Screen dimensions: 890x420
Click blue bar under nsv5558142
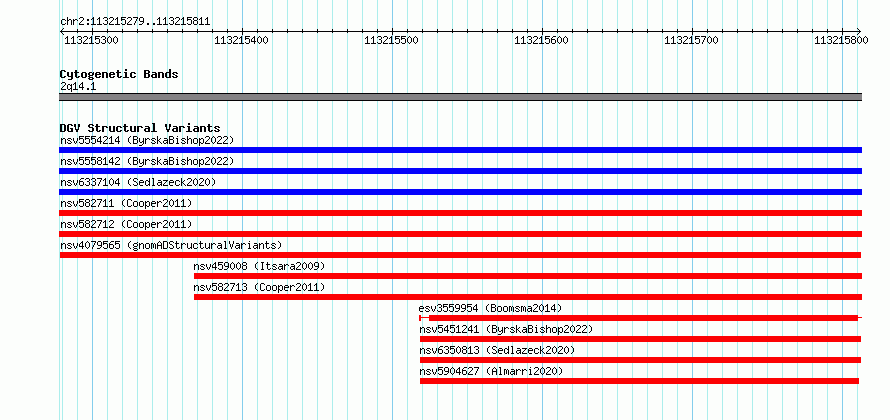tap(460, 171)
